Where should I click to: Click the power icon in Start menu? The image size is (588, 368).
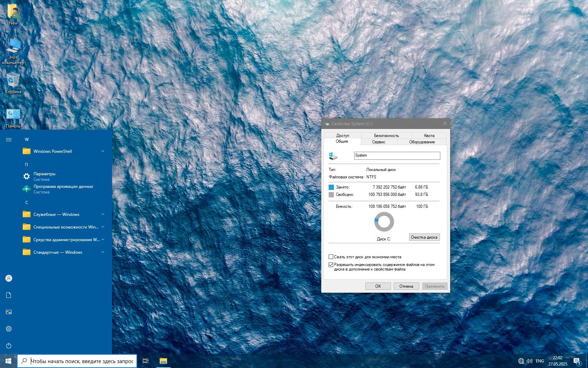[9, 346]
